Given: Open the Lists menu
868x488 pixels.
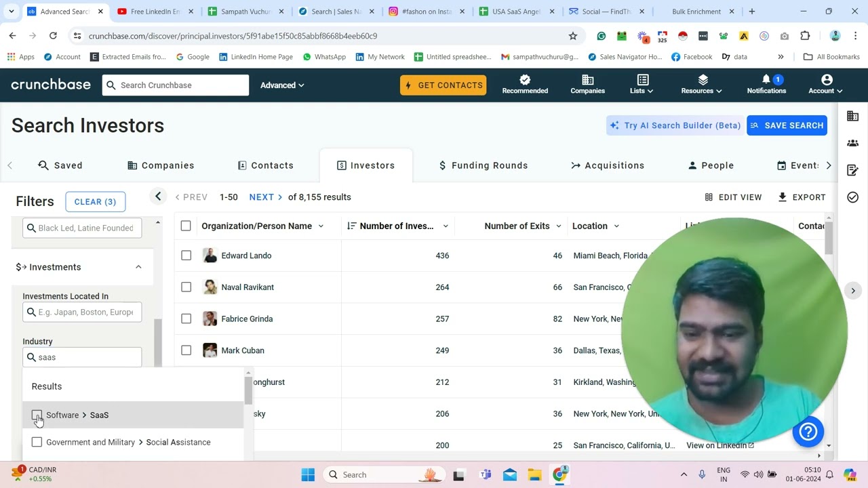Looking at the screenshot, I should coord(641,85).
